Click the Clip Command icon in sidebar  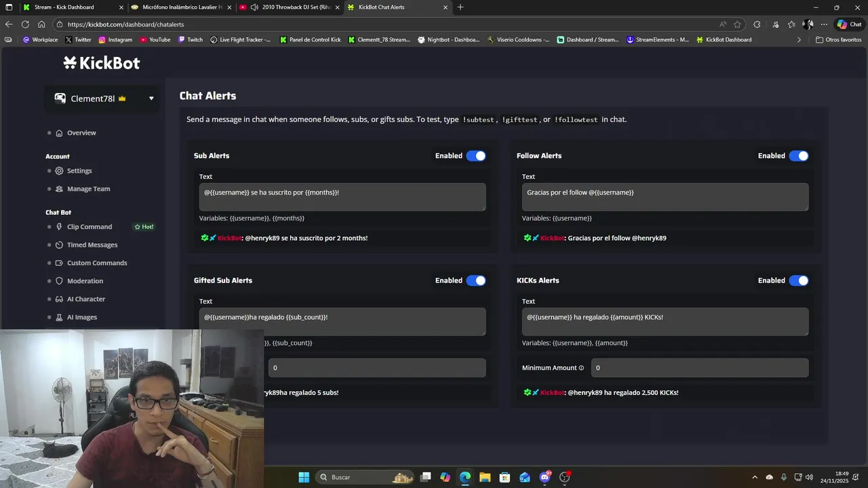point(59,227)
